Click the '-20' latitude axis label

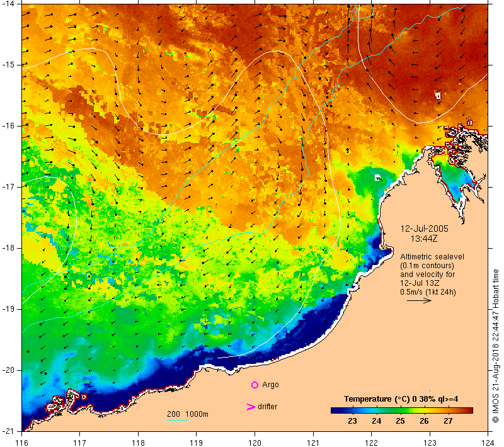[9, 370]
